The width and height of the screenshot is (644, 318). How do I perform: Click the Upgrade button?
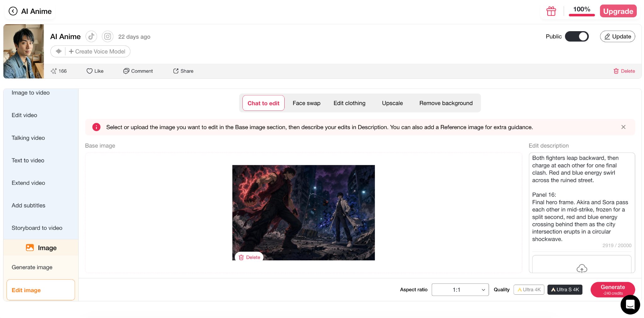[x=618, y=11]
